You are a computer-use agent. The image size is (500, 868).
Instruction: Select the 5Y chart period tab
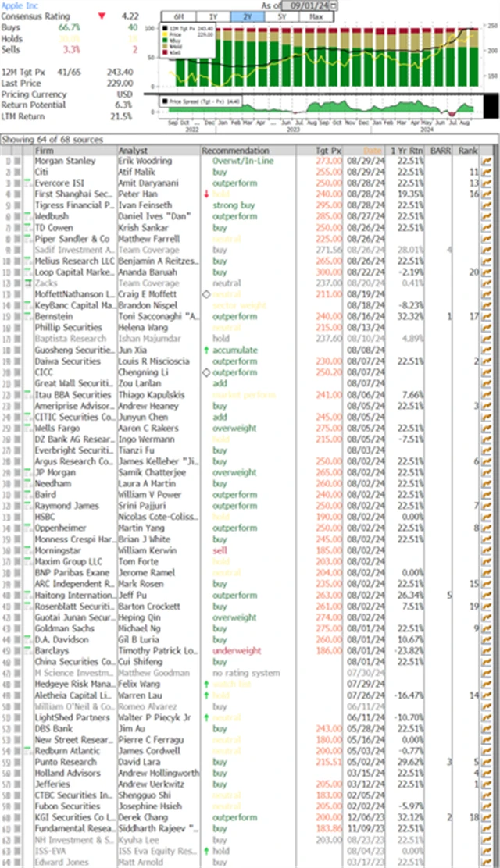pos(283,16)
